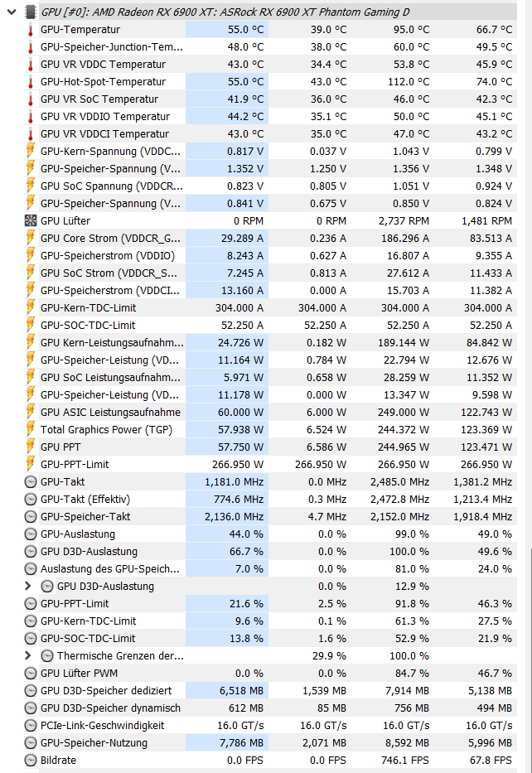Select the lightning icon of GPU ASIC Leistungsaufnahme

31,412
